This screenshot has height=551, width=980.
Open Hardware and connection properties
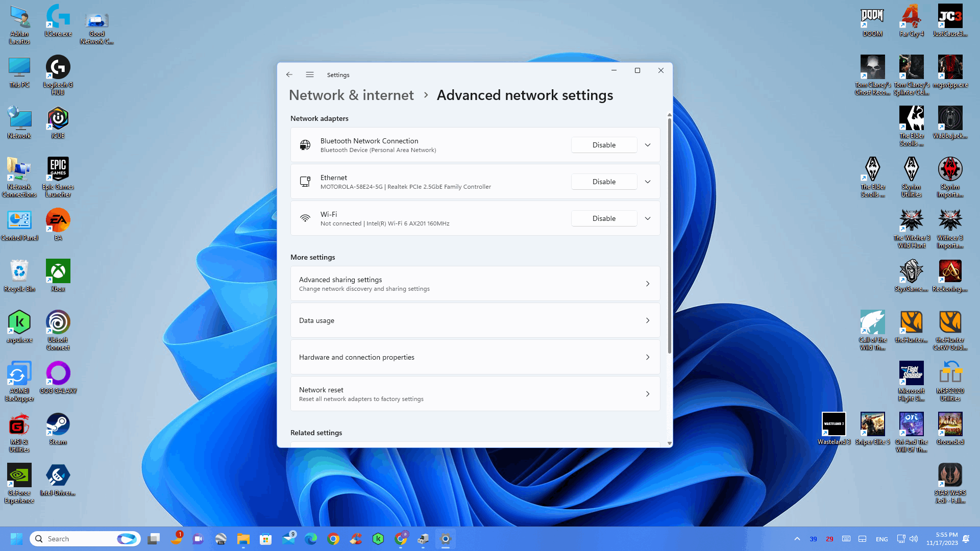[475, 357]
